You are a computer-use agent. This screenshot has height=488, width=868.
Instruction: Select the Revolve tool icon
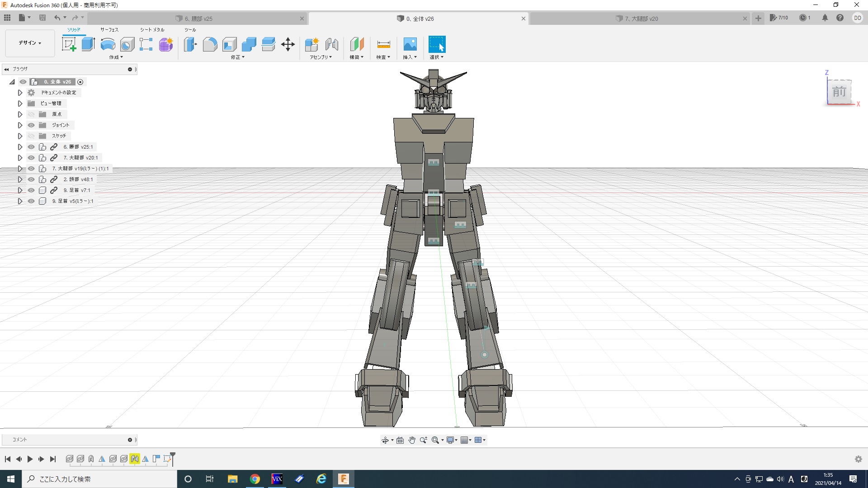108,44
